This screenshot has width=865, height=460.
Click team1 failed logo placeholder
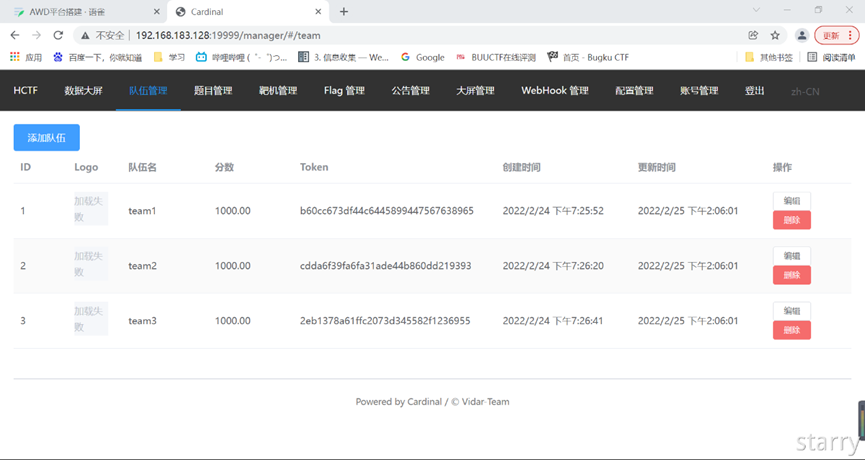pyautogui.click(x=91, y=208)
